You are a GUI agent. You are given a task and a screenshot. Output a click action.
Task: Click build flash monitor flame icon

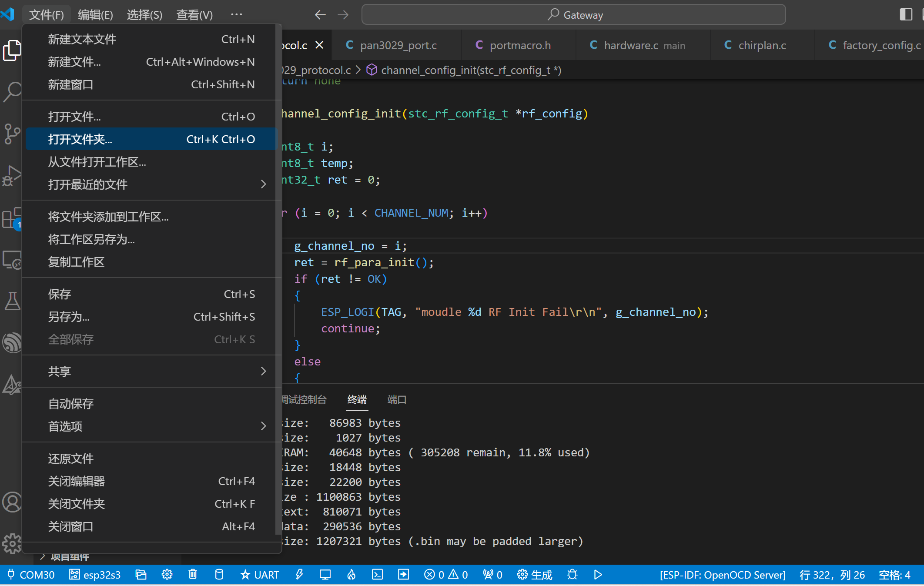(x=351, y=575)
